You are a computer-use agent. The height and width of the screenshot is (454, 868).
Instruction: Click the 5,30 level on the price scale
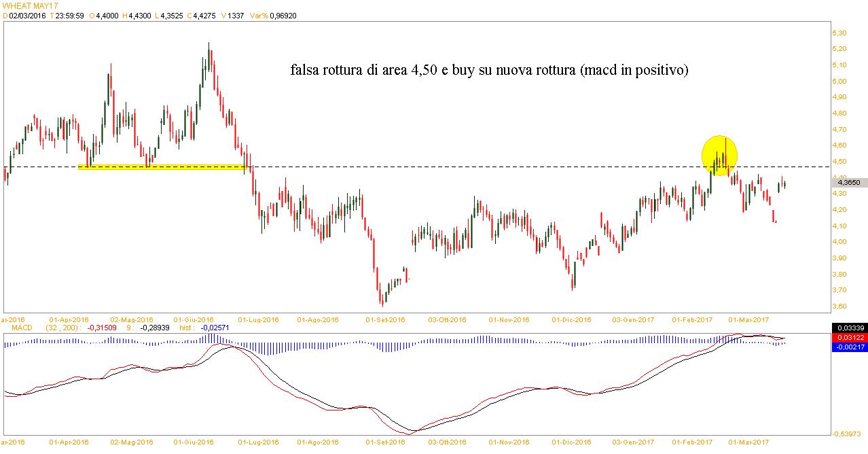[839, 33]
